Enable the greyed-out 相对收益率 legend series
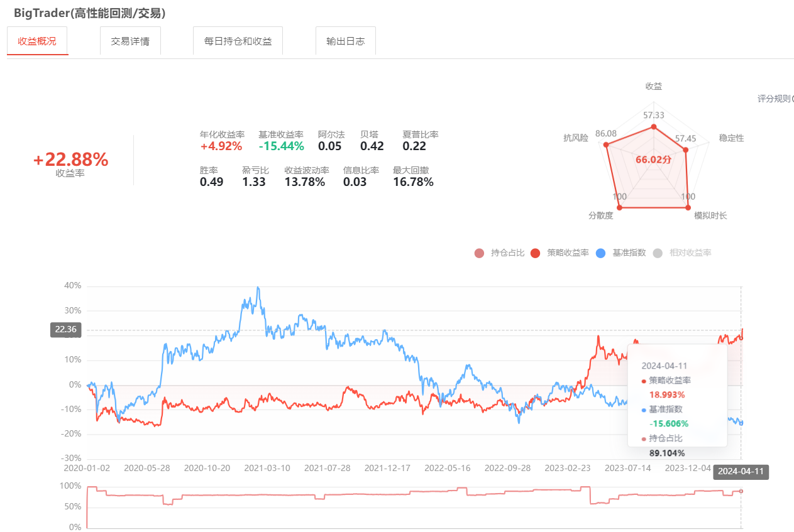Viewport: 794px width, 532px height. click(683, 252)
